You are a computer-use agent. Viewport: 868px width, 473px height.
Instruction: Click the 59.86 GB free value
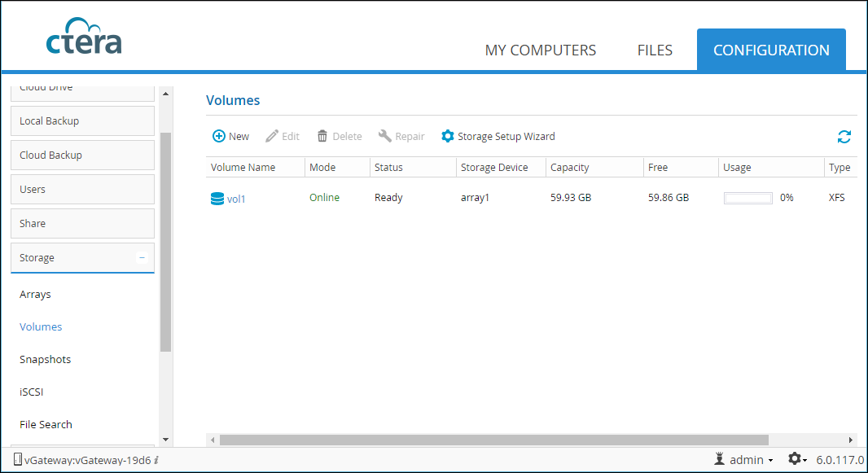coord(669,198)
